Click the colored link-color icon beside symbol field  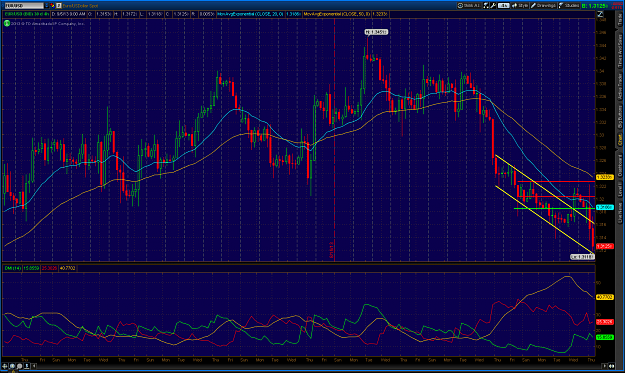[x=52, y=6]
